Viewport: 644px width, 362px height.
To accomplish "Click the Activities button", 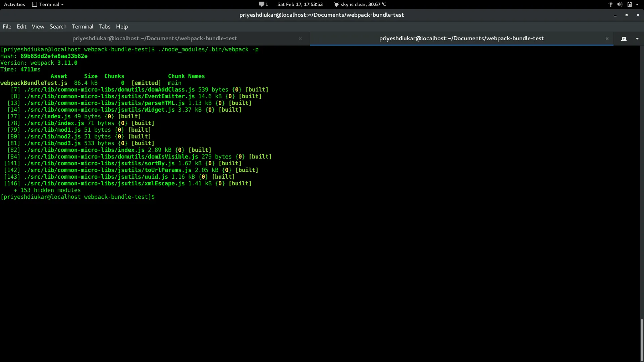I will coord(14,4).
